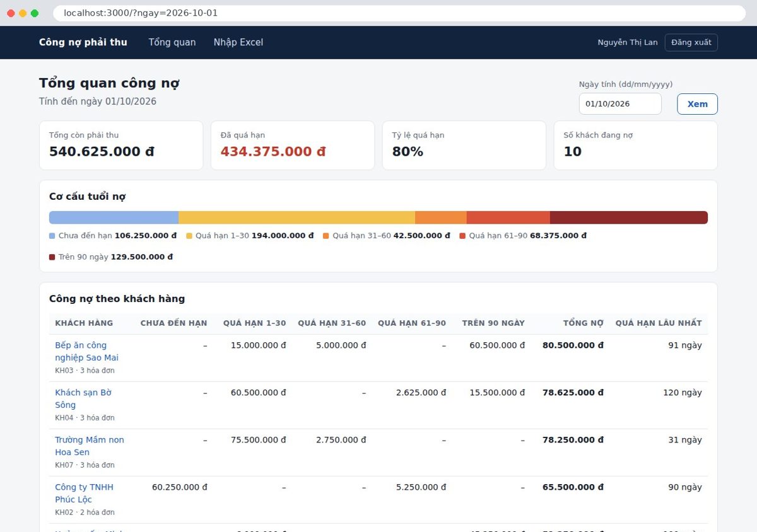Focus the Ngày tính date input field

tap(620, 104)
